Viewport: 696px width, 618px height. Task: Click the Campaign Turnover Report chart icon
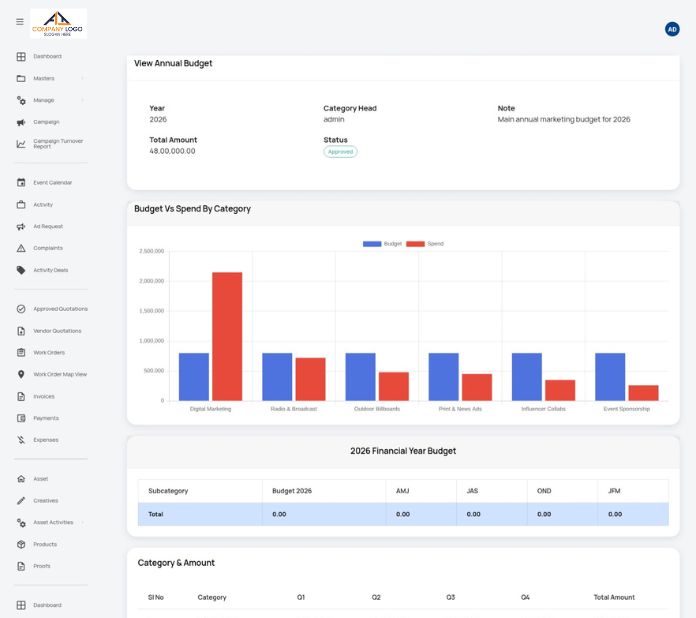coord(21,144)
